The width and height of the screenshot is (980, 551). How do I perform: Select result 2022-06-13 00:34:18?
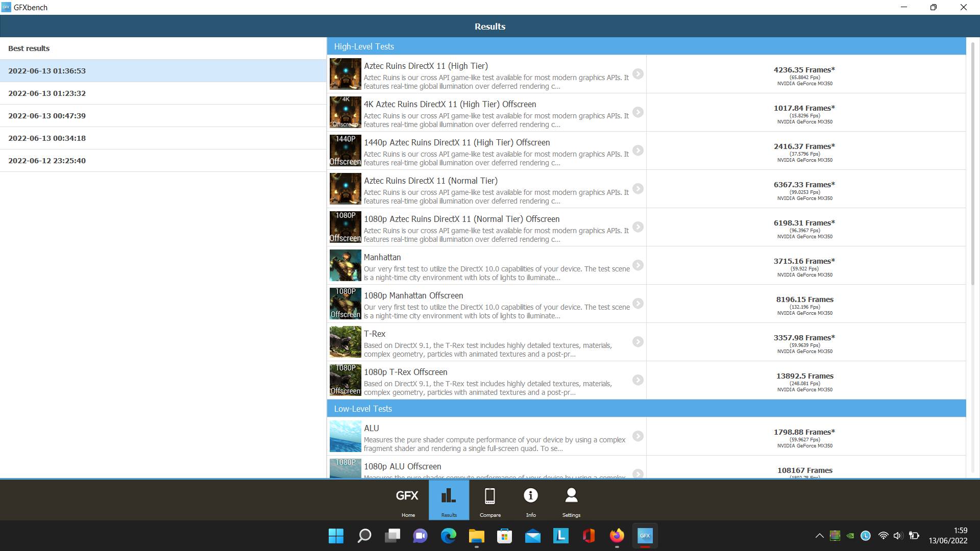(163, 138)
